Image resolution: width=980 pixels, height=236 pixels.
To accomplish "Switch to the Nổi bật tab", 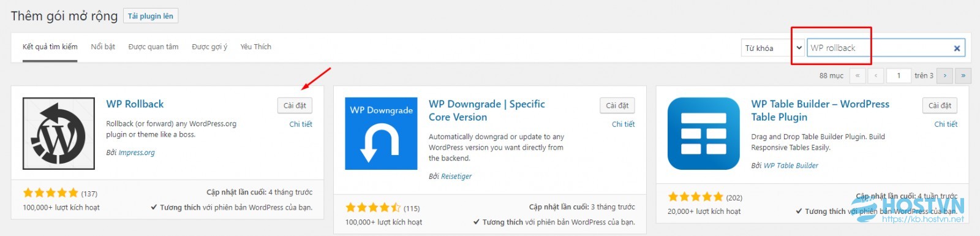I will click(x=103, y=47).
